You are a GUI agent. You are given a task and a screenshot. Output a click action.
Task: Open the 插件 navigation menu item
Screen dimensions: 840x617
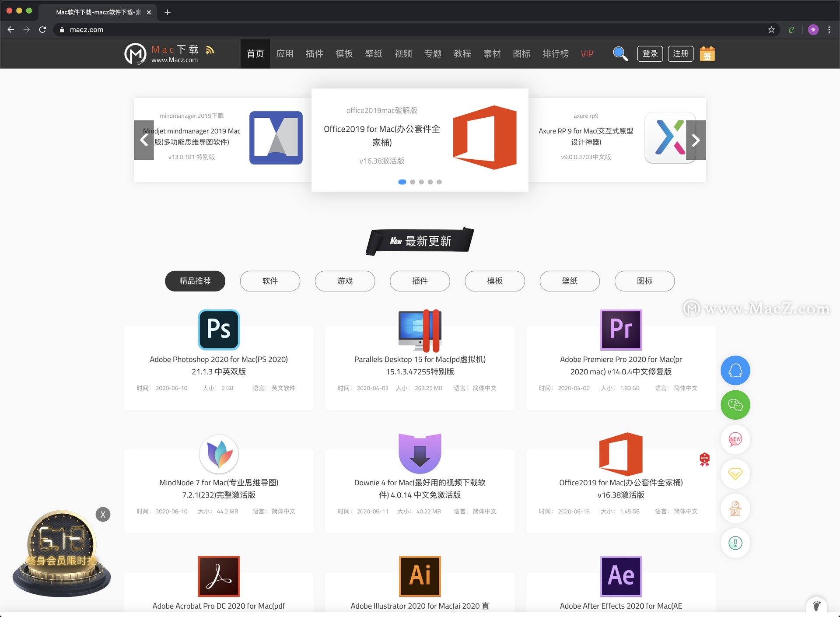pyautogui.click(x=315, y=54)
